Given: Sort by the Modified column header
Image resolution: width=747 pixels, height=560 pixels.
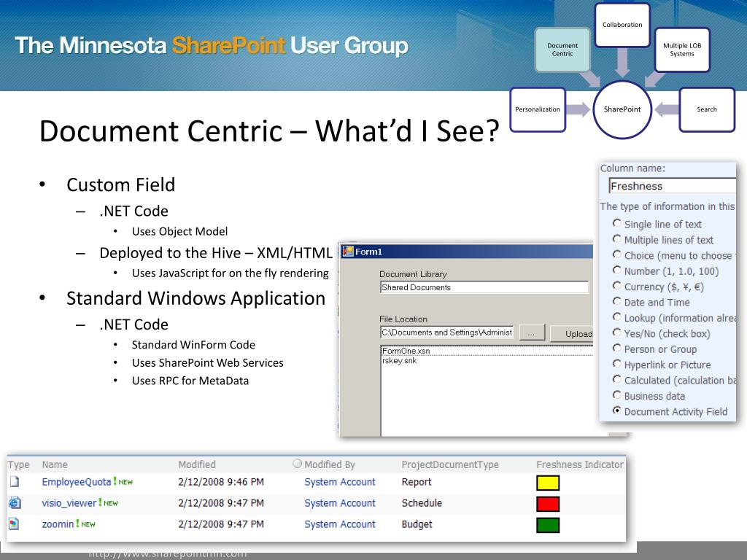Looking at the screenshot, I should pos(197,464).
